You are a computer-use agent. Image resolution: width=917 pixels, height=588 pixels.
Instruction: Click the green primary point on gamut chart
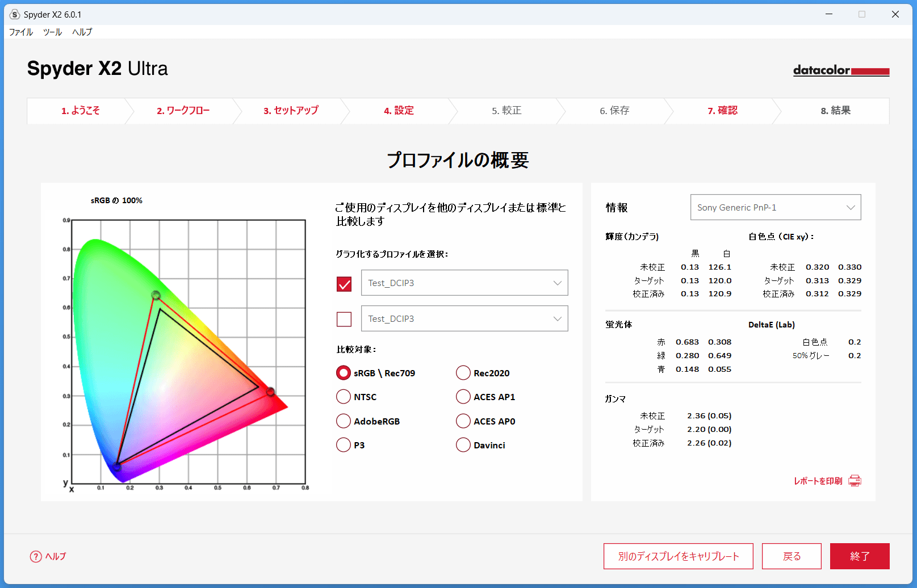156,295
